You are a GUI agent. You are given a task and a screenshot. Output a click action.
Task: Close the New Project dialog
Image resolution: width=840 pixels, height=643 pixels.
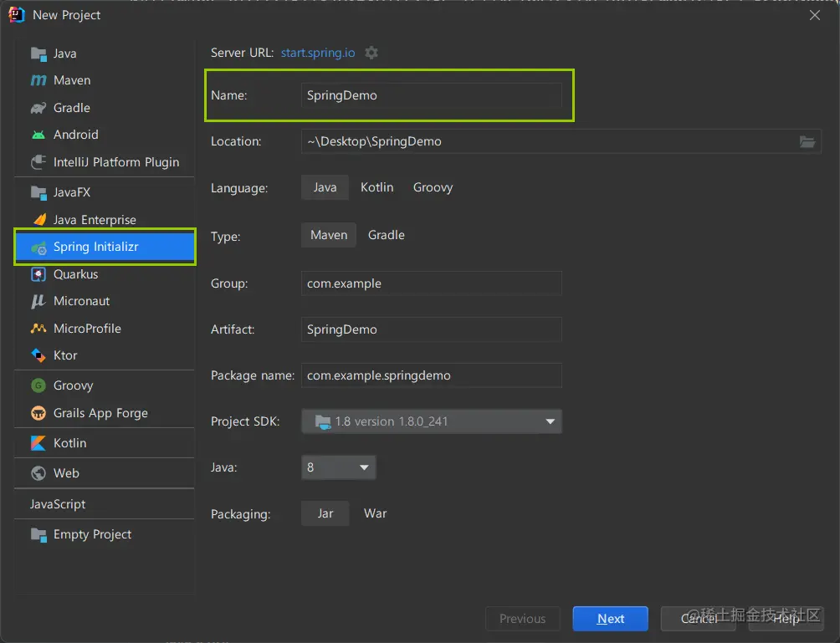point(815,15)
